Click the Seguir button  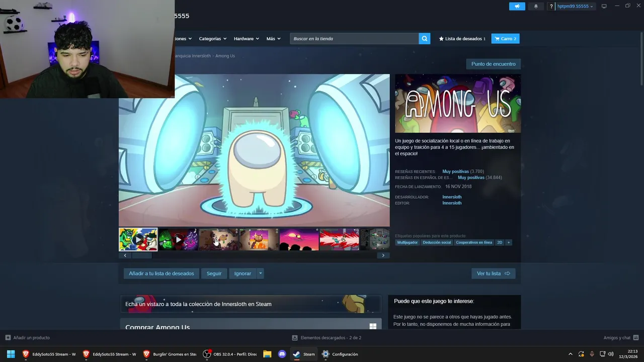click(214, 274)
